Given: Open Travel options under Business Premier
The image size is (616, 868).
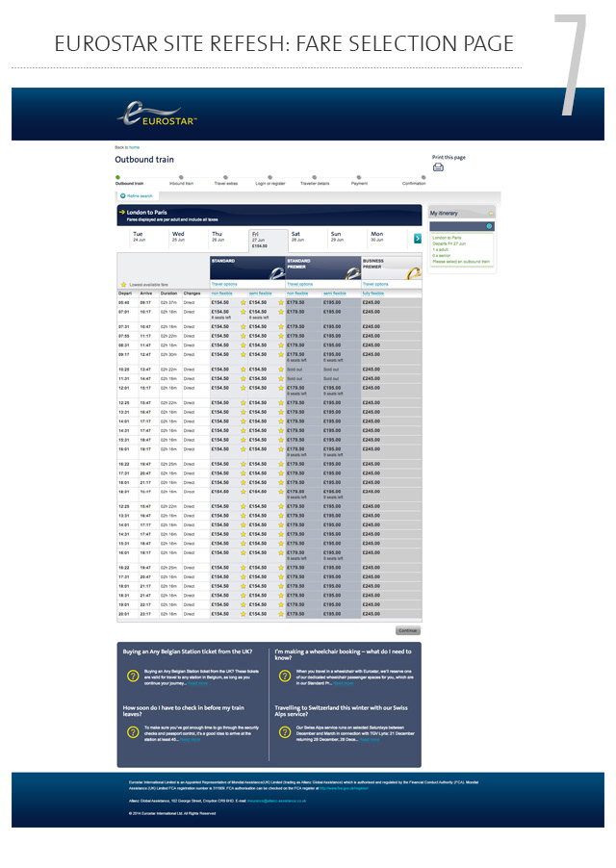Looking at the screenshot, I should pos(375,284).
